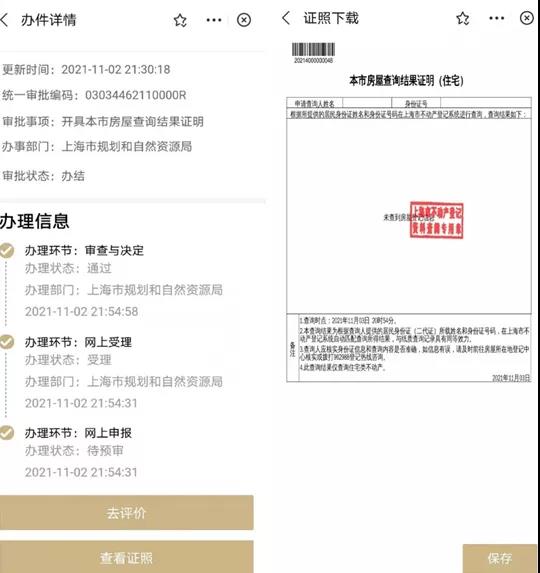The height and width of the screenshot is (573, 540).
Task: Tap the barcode on the certificate
Action: (x=313, y=53)
